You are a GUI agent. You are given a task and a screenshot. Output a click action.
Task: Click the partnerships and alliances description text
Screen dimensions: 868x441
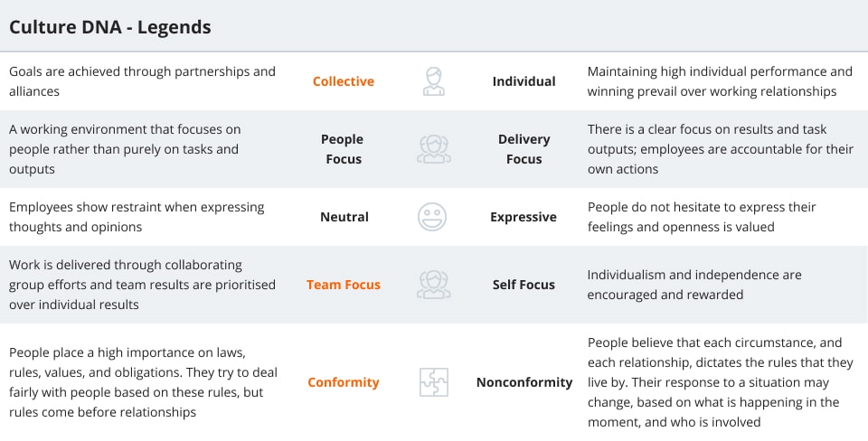(142, 81)
